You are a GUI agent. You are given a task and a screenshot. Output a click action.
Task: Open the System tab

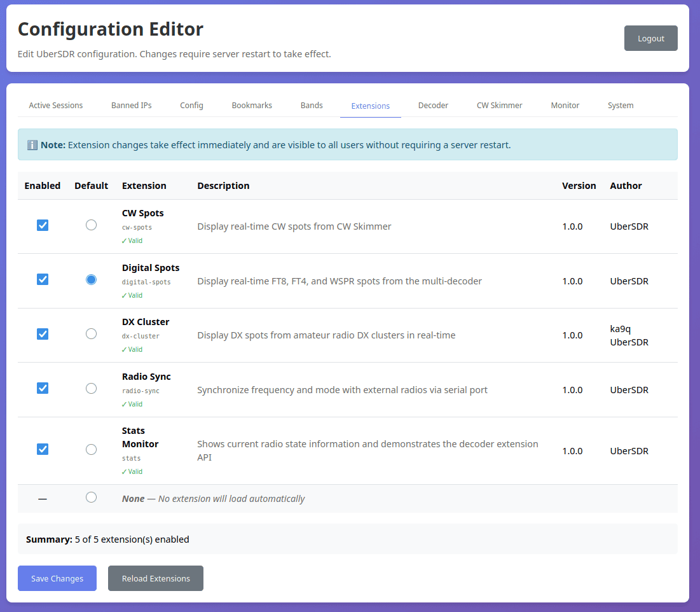point(621,105)
